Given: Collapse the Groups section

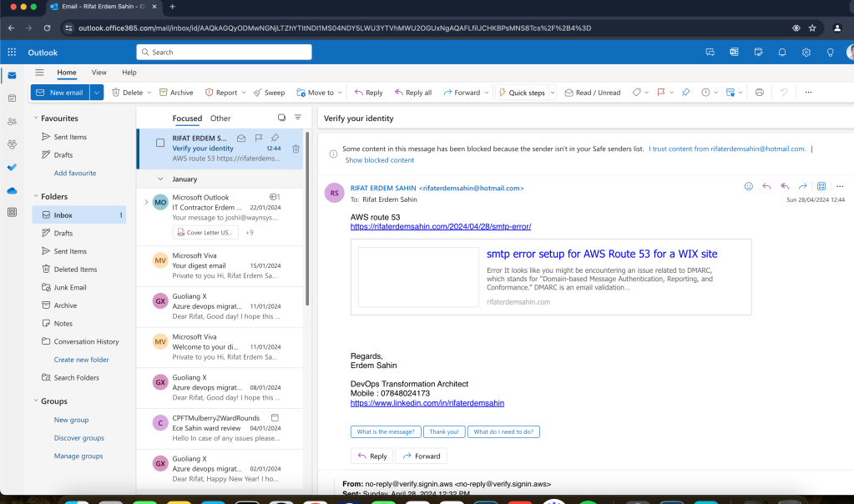Looking at the screenshot, I should tap(36, 401).
